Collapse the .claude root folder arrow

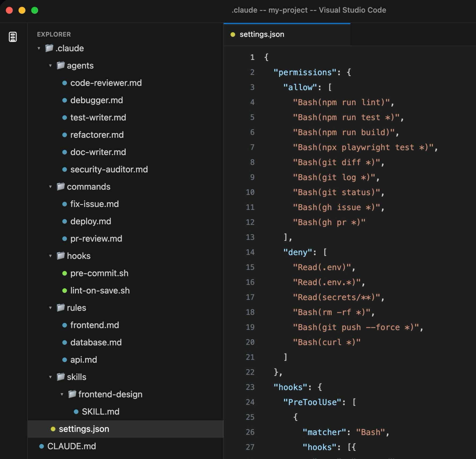pos(39,48)
